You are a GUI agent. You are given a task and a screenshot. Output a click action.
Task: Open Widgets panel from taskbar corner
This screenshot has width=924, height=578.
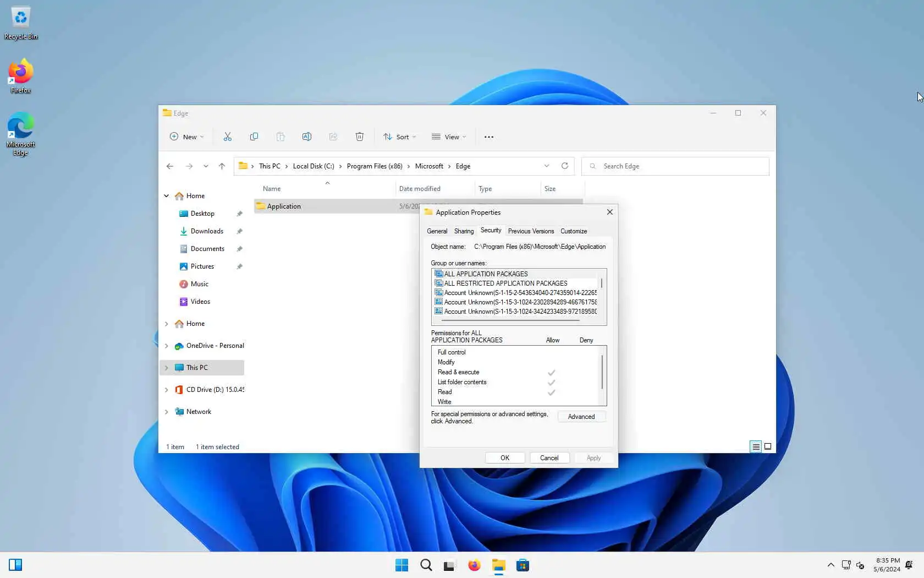(15, 565)
